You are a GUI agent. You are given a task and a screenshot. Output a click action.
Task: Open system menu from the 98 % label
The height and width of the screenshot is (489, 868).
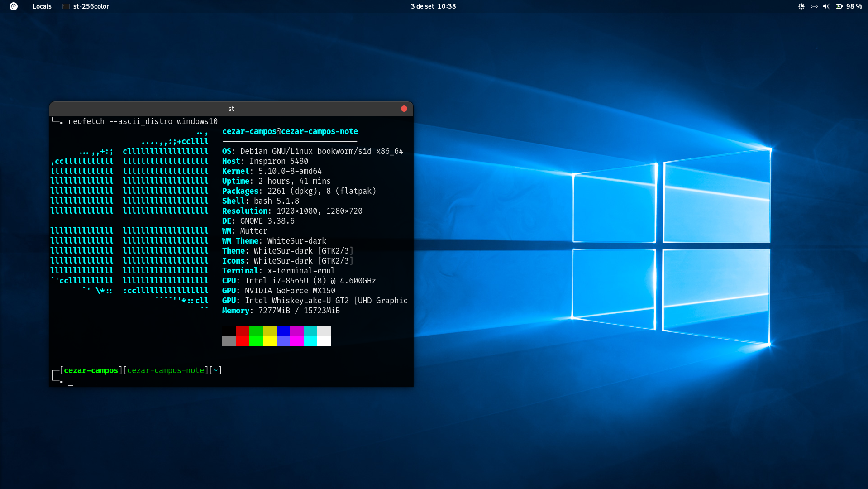[x=854, y=6]
